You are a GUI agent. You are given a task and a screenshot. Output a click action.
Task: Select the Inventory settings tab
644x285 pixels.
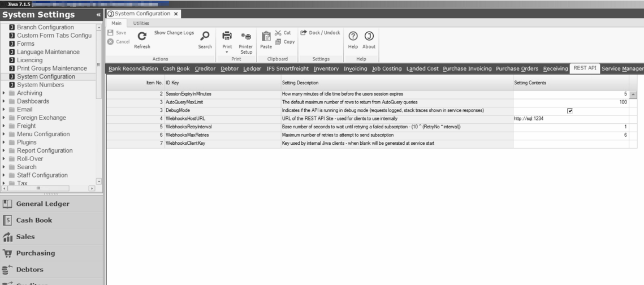click(x=326, y=69)
